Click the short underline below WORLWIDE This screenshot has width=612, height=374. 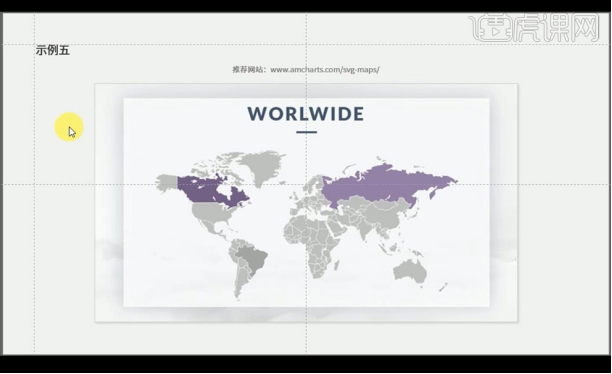[x=306, y=132]
